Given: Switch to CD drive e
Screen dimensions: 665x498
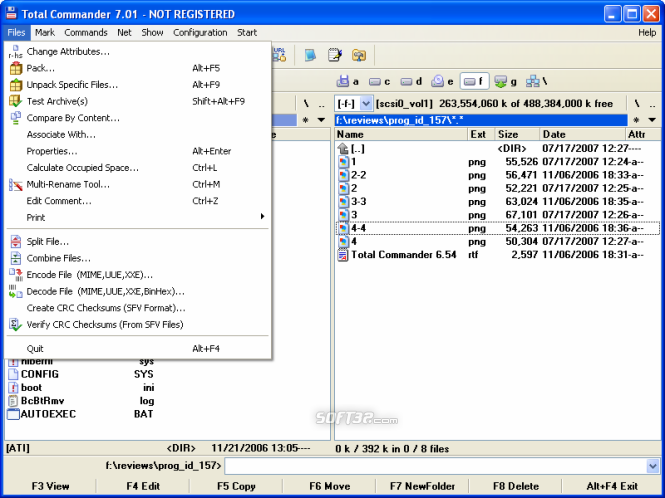Looking at the screenshot, I should click(442, 81).
